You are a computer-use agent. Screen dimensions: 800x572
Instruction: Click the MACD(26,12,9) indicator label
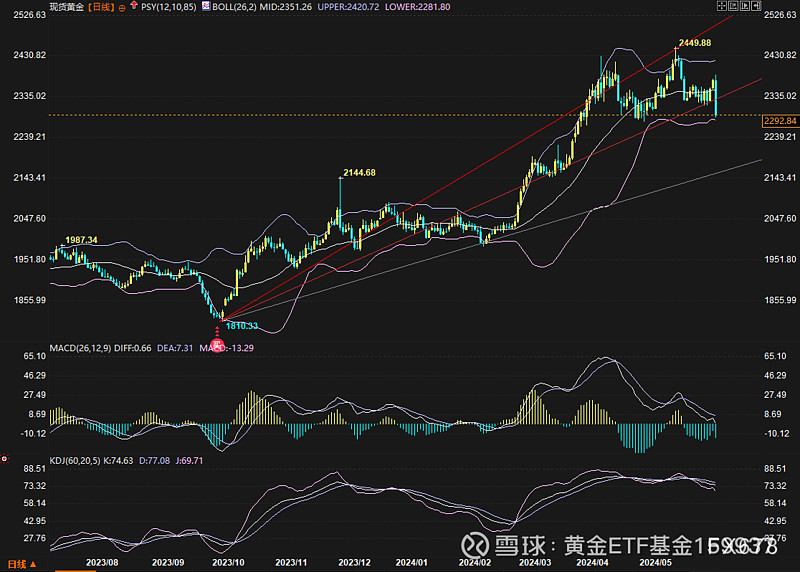(x=80, y=348)
